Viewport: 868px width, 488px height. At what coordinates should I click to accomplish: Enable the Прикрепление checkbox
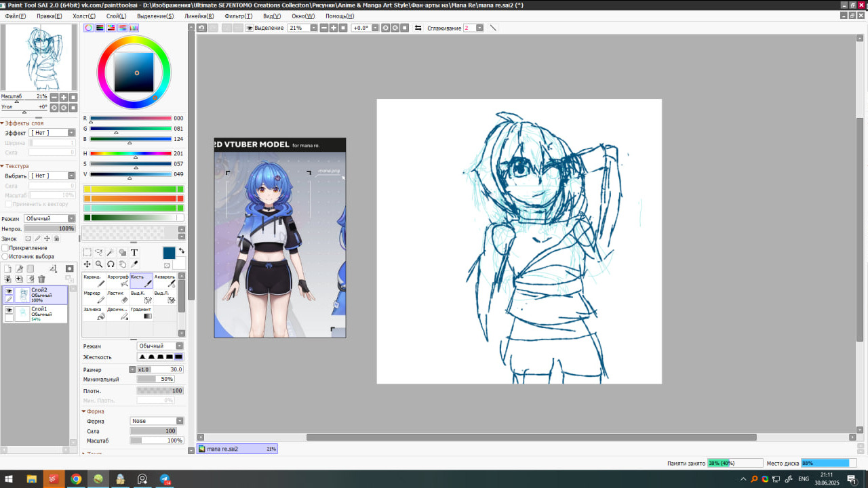5,248
